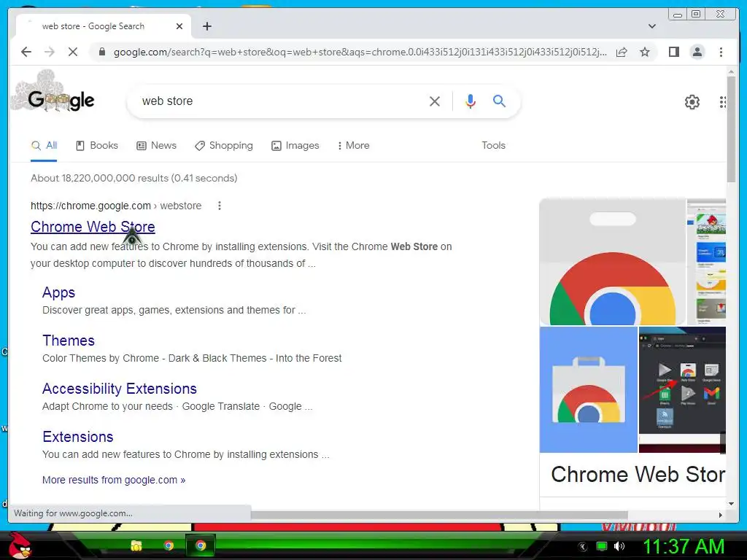Viewport: 747px width, 560px height.
Task: Click 'More results from google.com'
Action: tap(114, 480)
